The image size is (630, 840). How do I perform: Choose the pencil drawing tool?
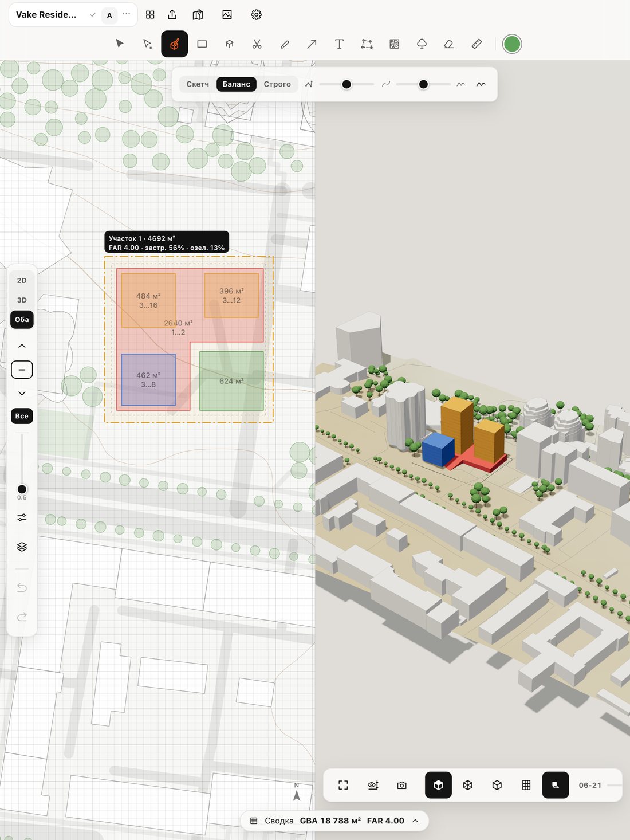[x=285, y=44]
